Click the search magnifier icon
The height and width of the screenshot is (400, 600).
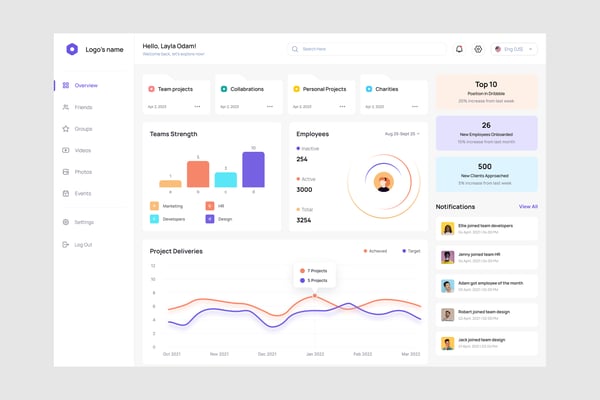(x=295, y=49)
